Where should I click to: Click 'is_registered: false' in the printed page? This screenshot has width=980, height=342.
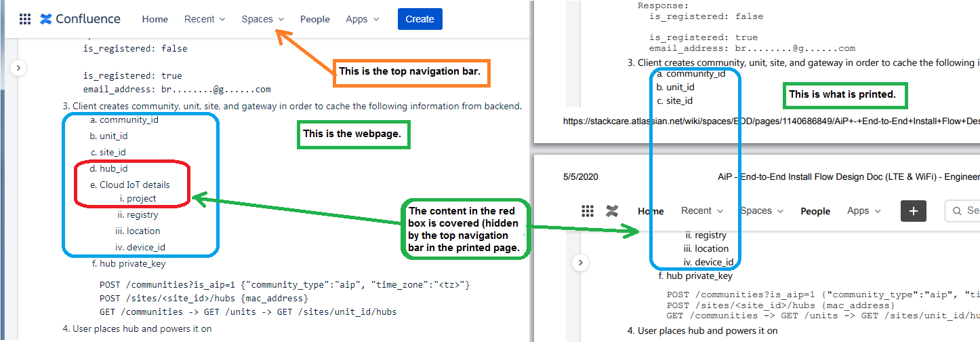(706, 16)
